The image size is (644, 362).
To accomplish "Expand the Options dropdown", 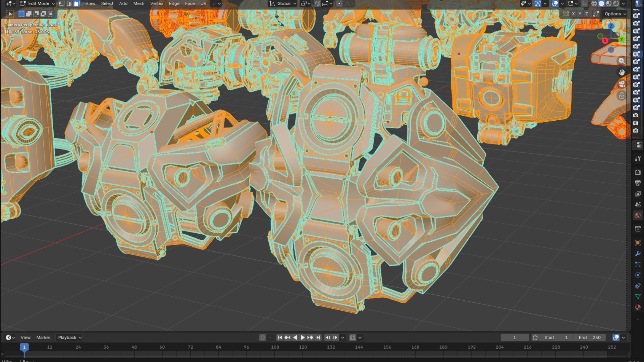I will [x=615, y=14].
